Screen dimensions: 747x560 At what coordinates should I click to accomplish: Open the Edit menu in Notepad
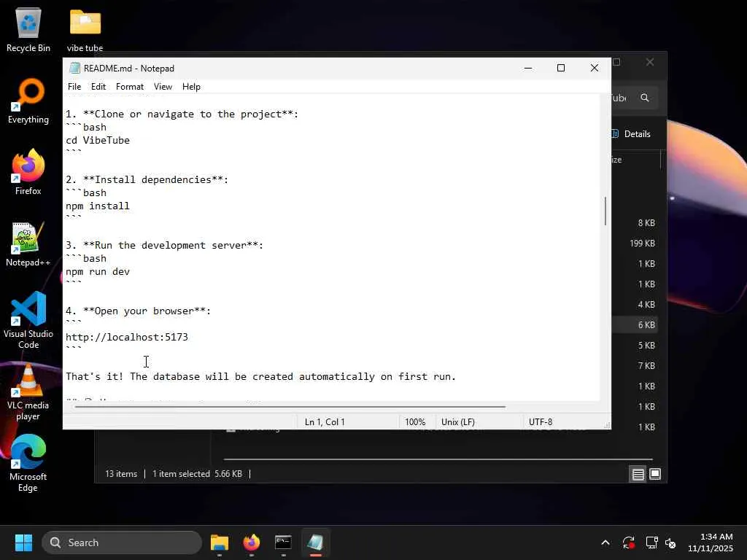click(98, 87)
